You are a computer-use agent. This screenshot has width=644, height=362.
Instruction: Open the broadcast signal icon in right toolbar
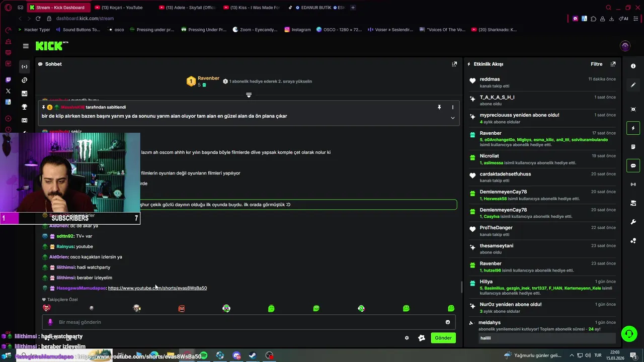pyautogui.click(x=633, y=184)
